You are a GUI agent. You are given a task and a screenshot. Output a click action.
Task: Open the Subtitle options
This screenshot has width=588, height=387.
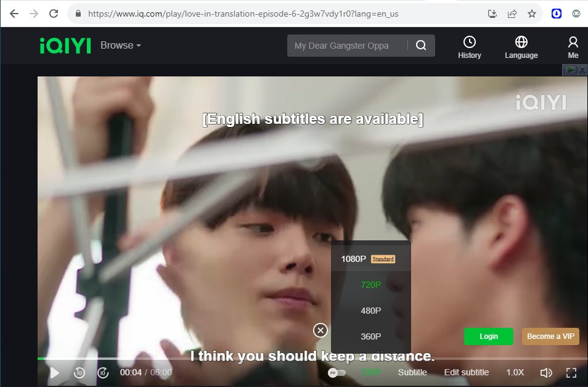point(412,372)
